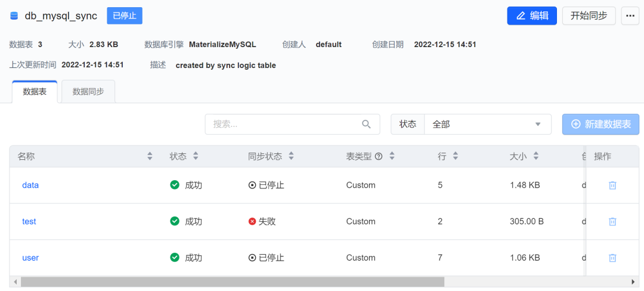Sort by status column arrows
644x291 pixels.
196,156
